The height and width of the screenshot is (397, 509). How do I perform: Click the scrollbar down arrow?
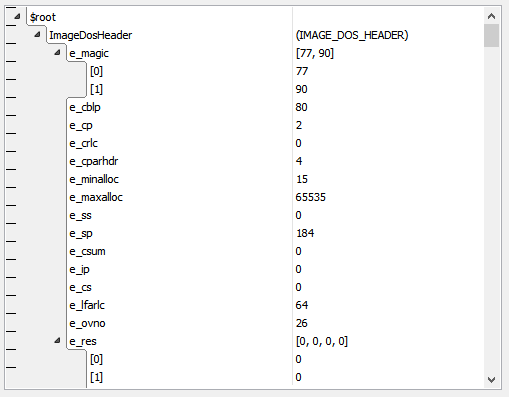[491, 380]
